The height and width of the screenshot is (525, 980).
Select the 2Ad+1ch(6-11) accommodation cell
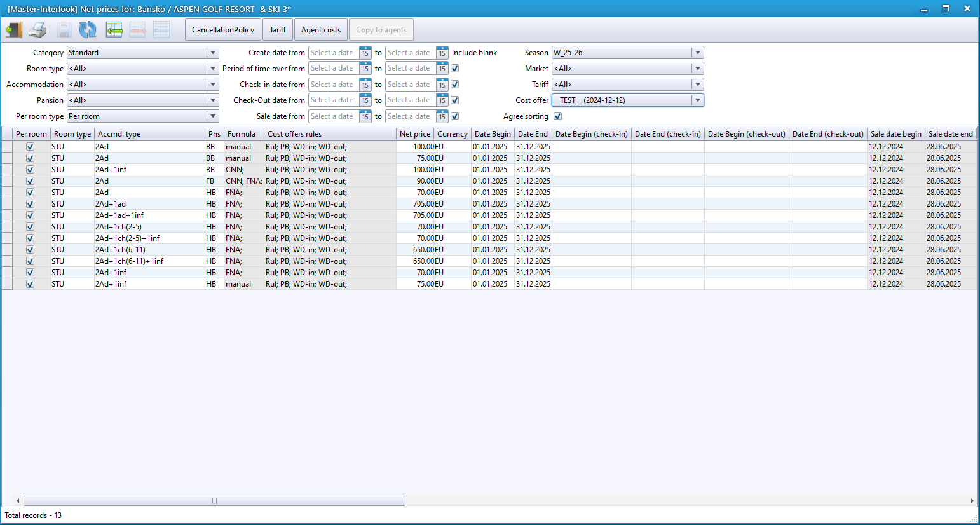[149, 250]
